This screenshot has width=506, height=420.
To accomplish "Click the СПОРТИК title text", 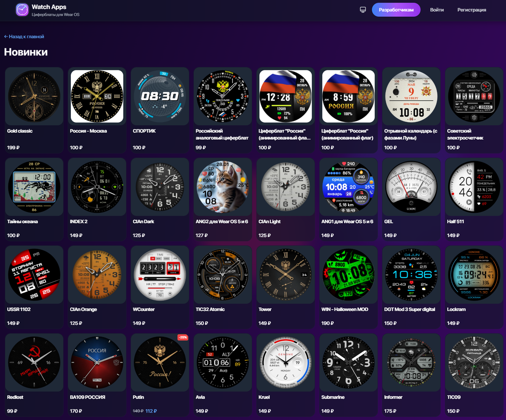I will (x=145, y=131).
